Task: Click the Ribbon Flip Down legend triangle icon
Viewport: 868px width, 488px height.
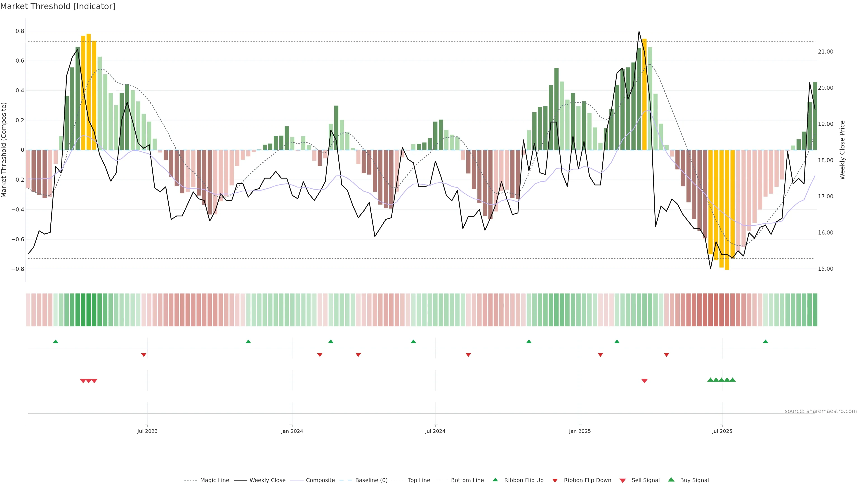Action: tap(555, 480)
